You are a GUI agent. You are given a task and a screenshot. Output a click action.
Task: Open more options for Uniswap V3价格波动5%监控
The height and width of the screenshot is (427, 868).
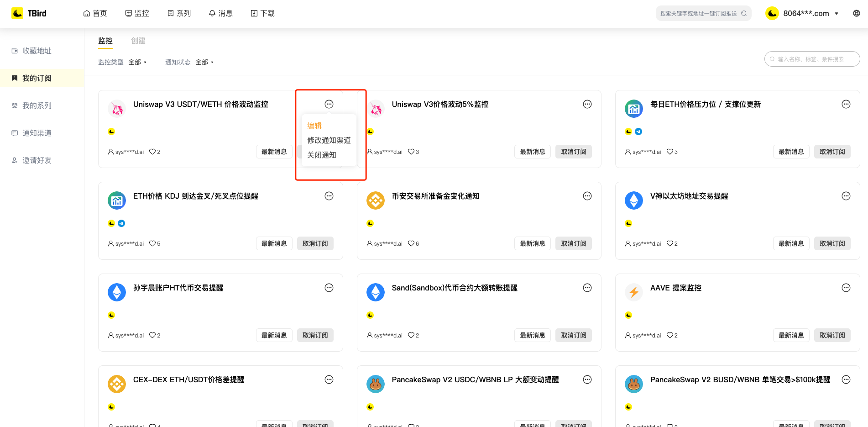point(587,104)
